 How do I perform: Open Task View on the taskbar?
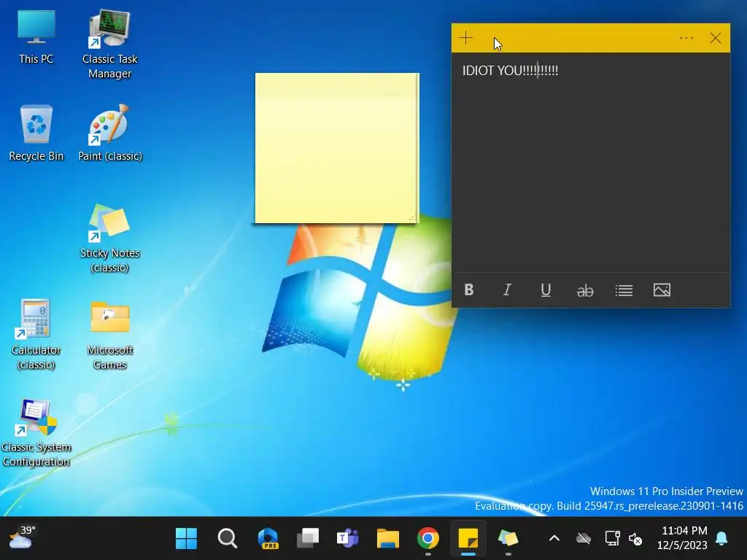coord(309,539)
